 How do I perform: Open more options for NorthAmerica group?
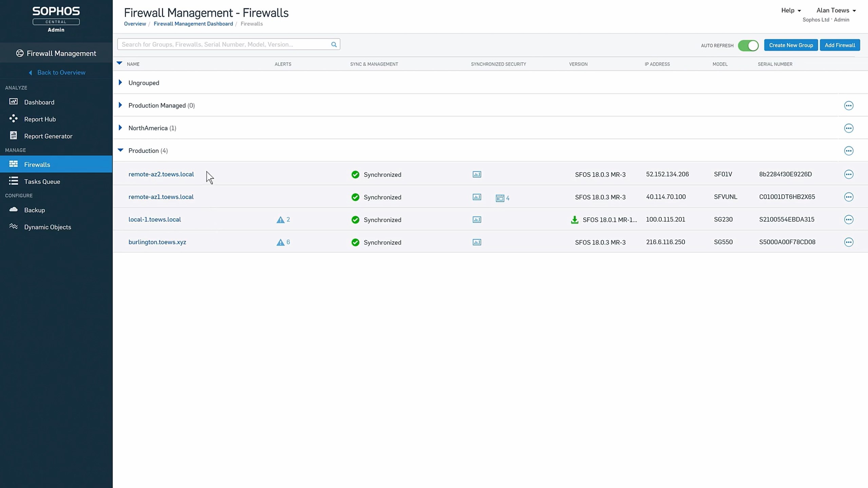click(x=848, y=128)
